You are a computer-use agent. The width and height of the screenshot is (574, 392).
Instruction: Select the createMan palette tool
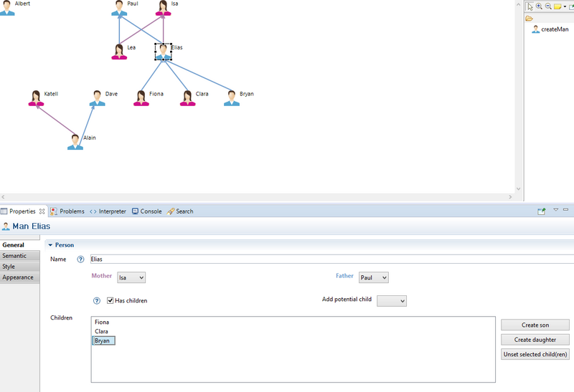[x=550, y=29]
